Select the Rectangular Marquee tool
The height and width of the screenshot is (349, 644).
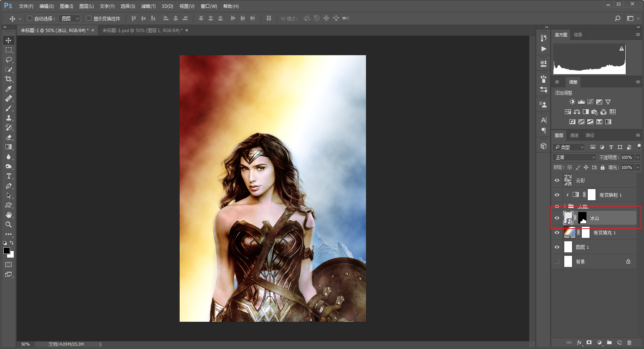[x=9, y=50]
